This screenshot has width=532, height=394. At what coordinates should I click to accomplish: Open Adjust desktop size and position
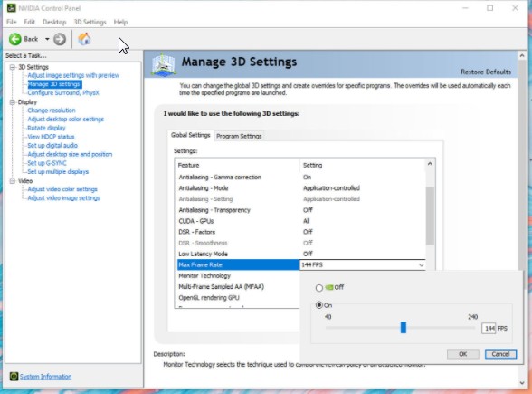coord(70,154)
